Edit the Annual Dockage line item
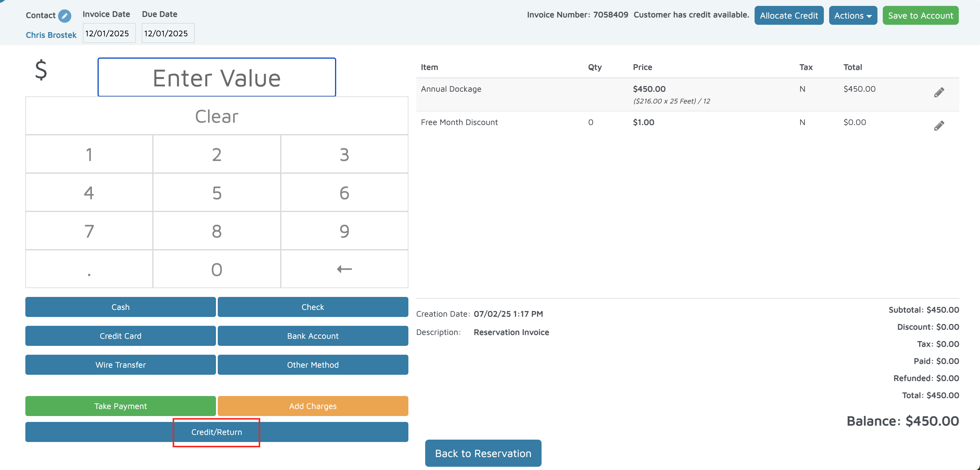Screen dimensions: 980x470 938,93
